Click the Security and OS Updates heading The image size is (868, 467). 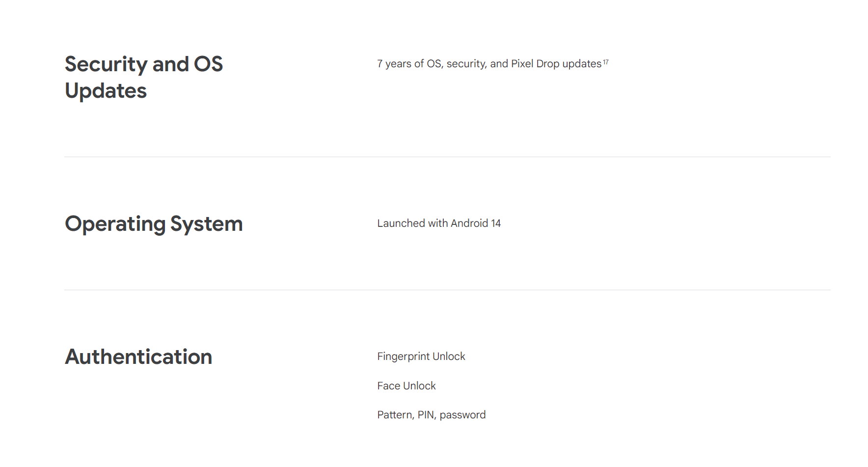point(144,77)
